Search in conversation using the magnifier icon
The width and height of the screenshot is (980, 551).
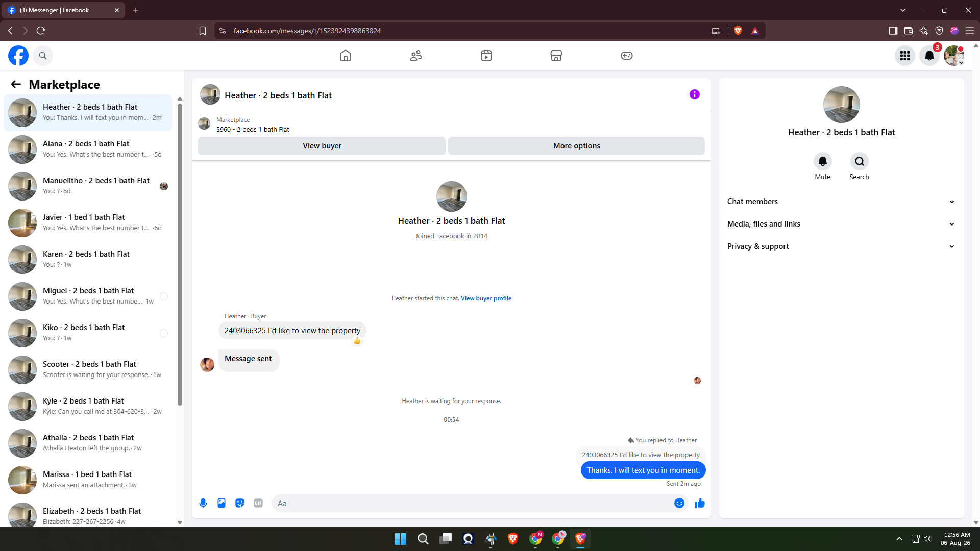coord(860,161)
